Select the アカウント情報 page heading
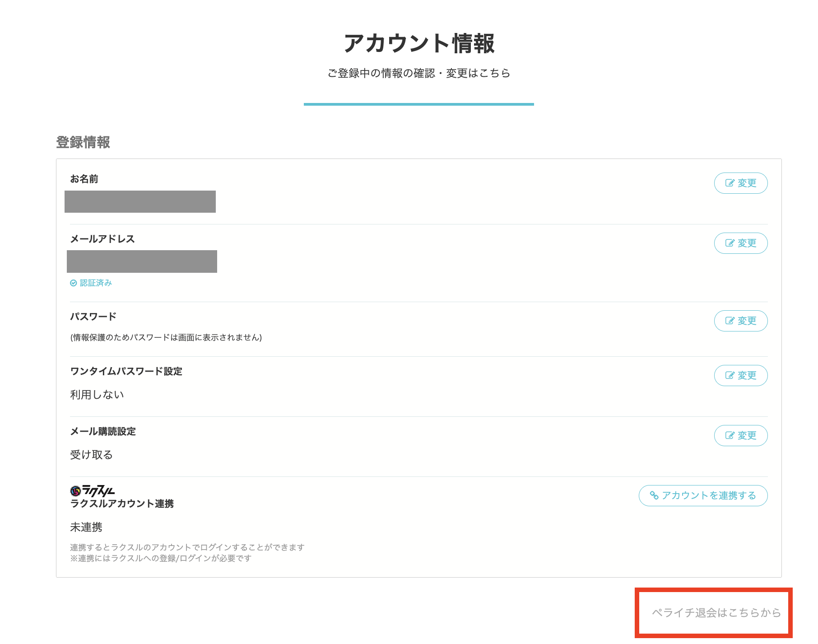Screen dimensions: 818x644 pyautogui.click(x=419, y=43)
